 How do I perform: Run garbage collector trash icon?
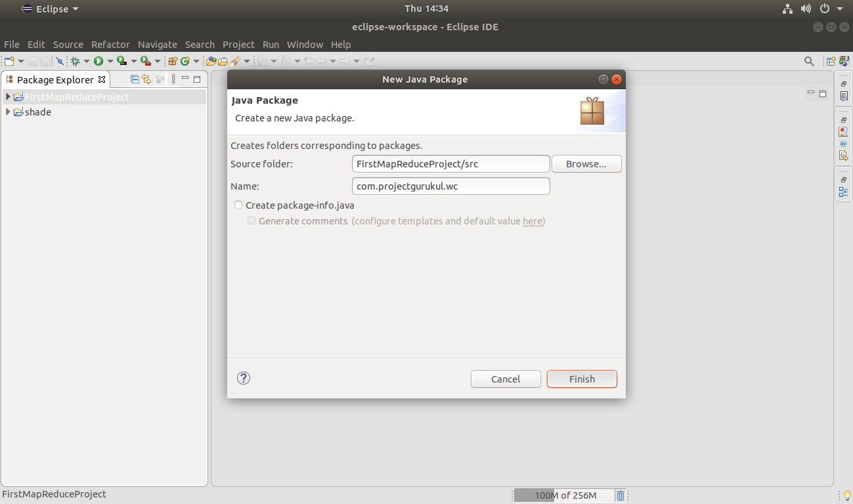(621, 495)
